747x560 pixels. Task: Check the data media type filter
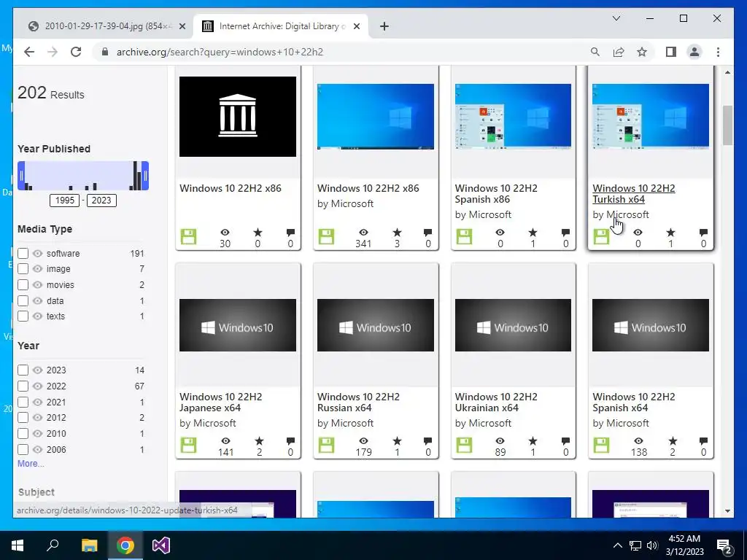[x=23, y=300]
